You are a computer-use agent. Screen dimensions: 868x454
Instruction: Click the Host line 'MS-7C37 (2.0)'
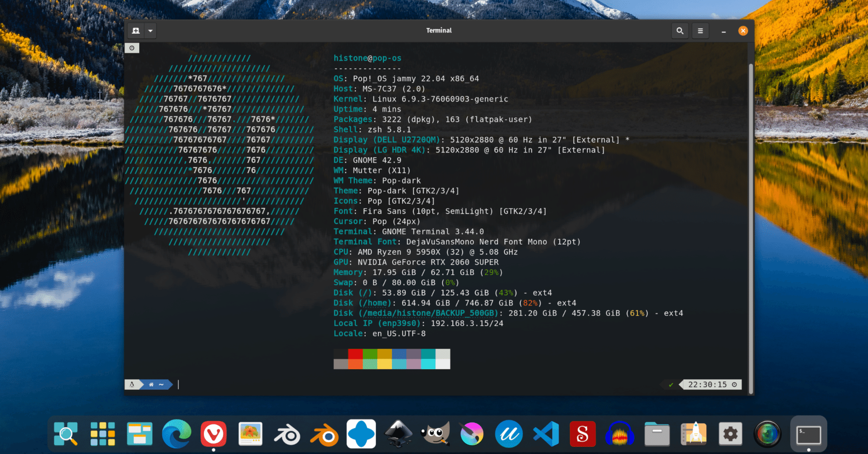379,89
